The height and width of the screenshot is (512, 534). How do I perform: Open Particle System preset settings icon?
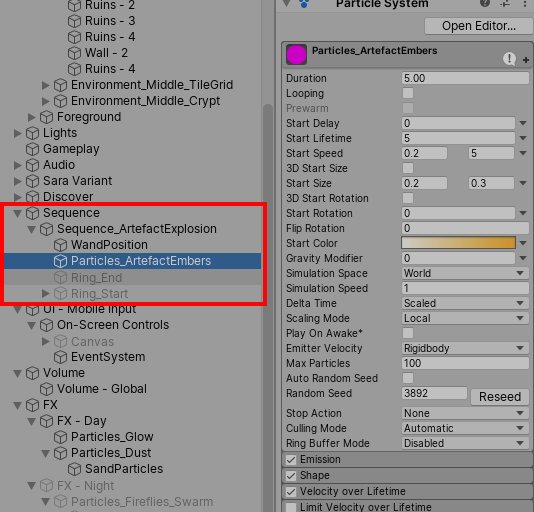[505, 3]
